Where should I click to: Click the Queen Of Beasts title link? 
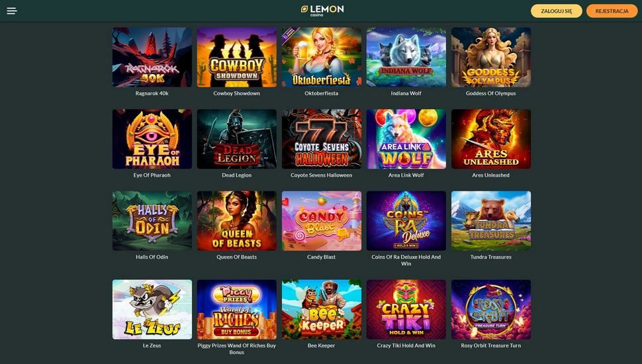pyautogui.click(x=237, y=257)
